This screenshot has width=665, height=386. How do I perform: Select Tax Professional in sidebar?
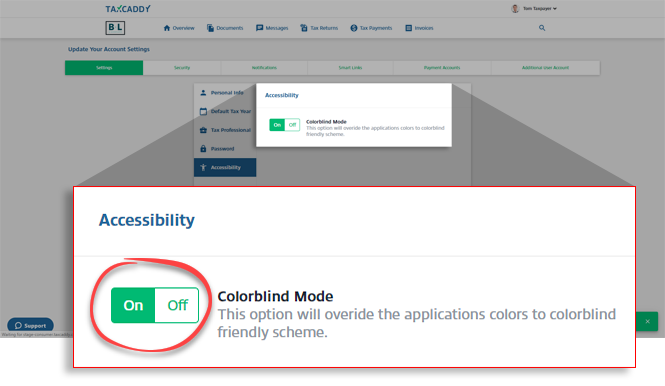(225, 130)
